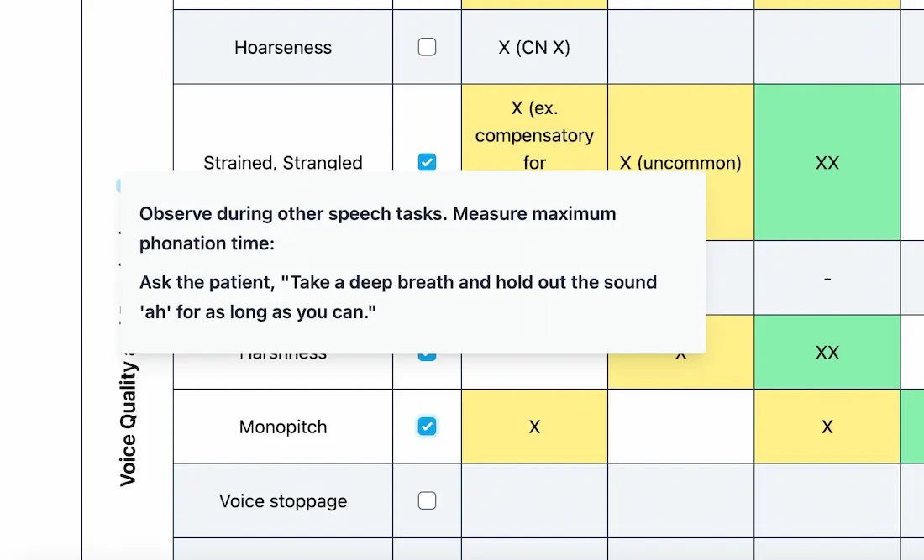Image resolution: width=924 pixels, height=560 pixels.
Task: Click the first yellow X in Monopitch row
Action: [x=534, y=427]
